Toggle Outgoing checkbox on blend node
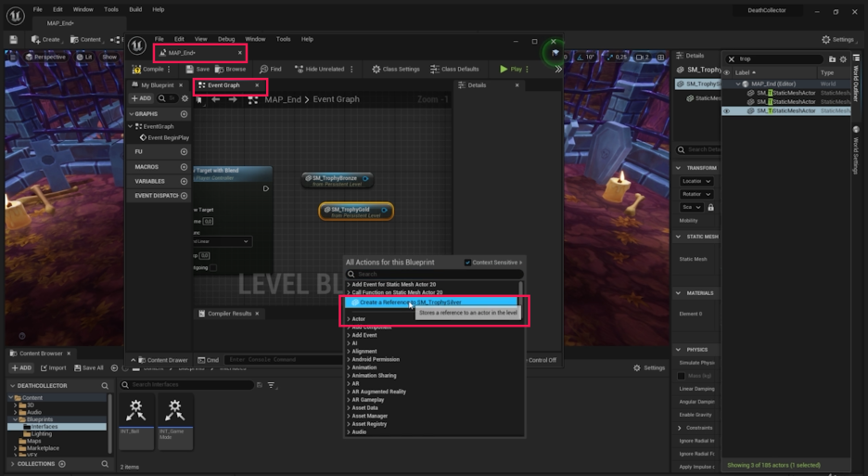 point(213,267)
